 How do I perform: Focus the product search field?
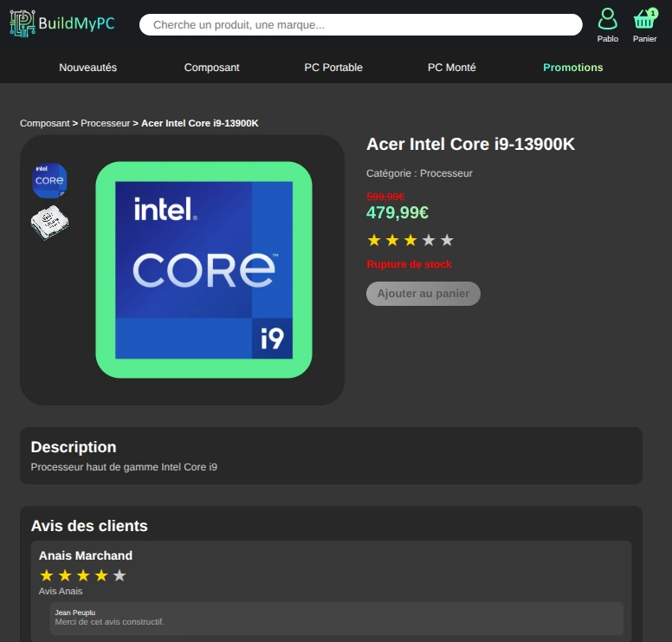360,25
